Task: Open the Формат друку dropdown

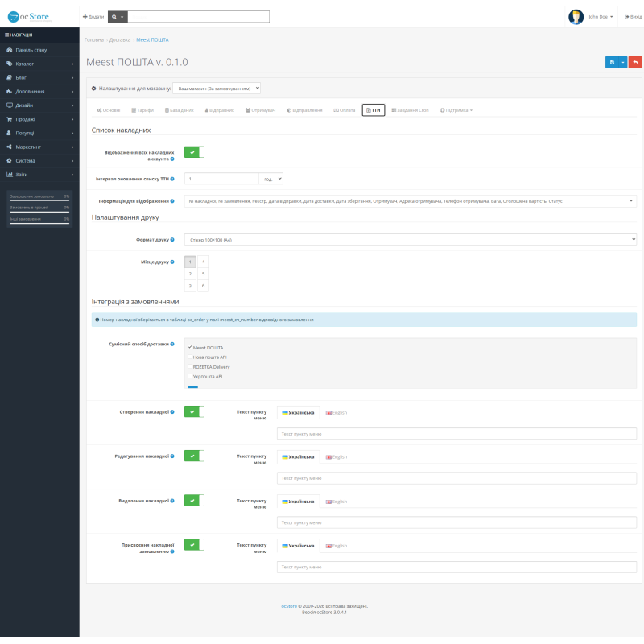Action: [x=411, y=239]
